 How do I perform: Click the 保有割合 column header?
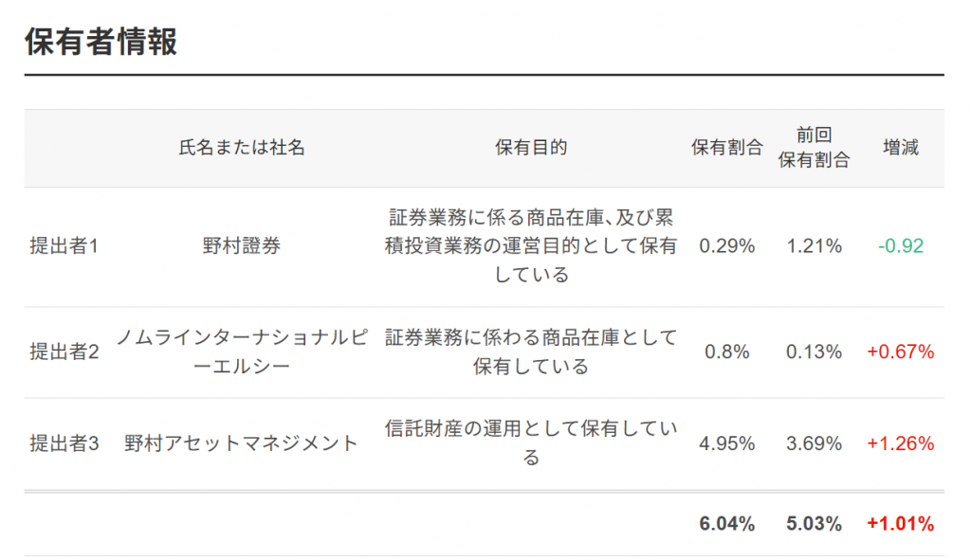click(727, 147)
